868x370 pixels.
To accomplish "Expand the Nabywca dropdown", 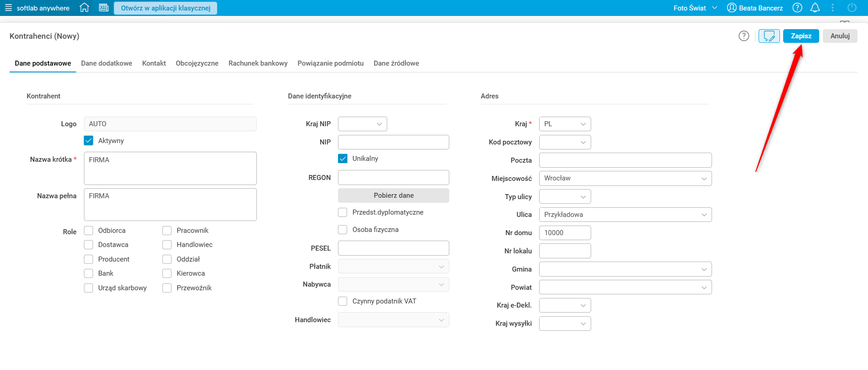I will click(x=394, y=284).
